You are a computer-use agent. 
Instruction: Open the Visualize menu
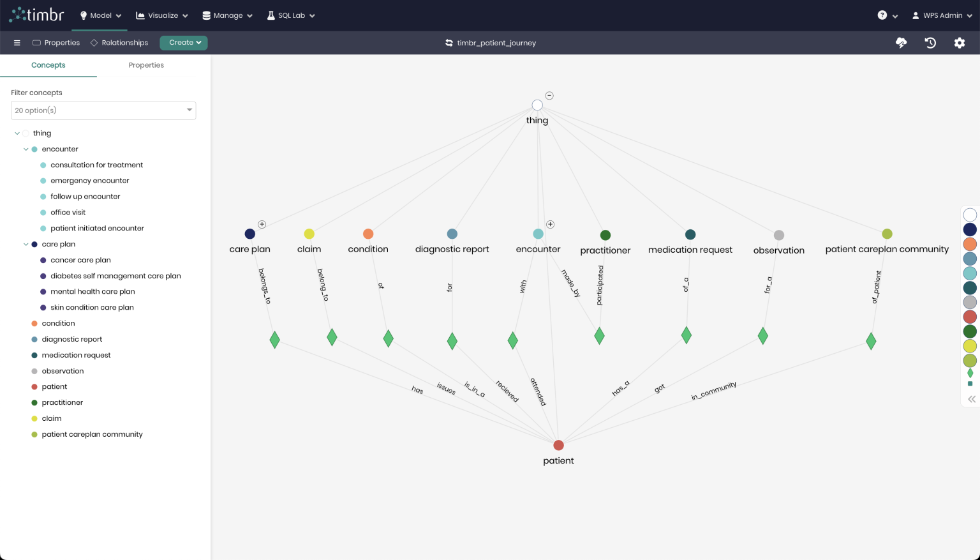coord(161,15)
